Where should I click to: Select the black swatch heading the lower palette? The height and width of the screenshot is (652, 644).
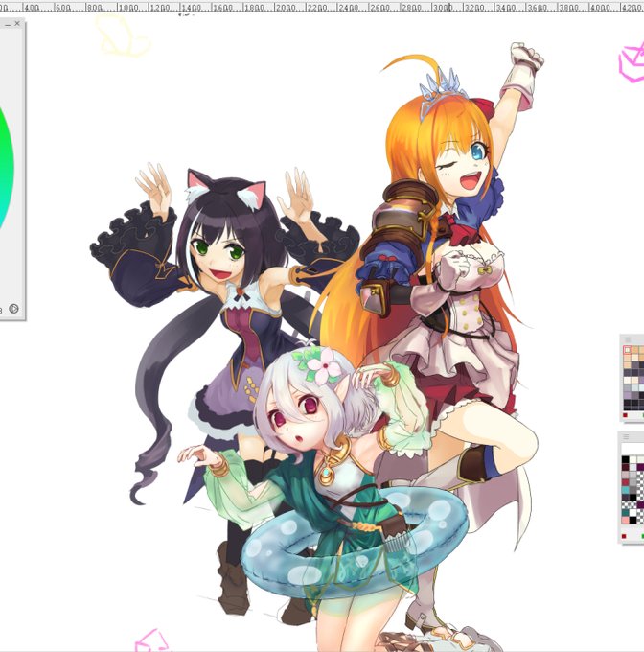(x=625, y=459)
